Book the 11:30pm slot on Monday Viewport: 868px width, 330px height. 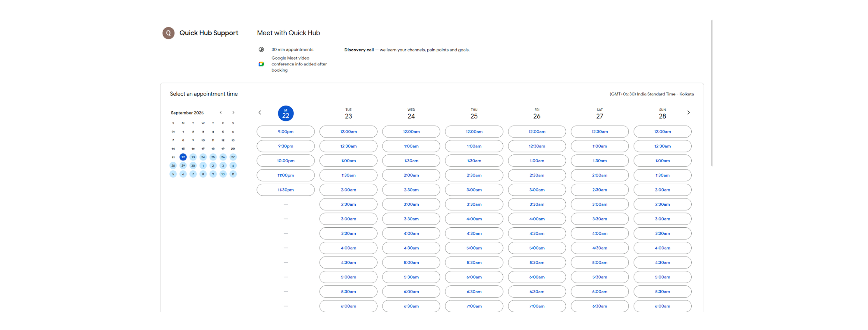tap(285, 190)
